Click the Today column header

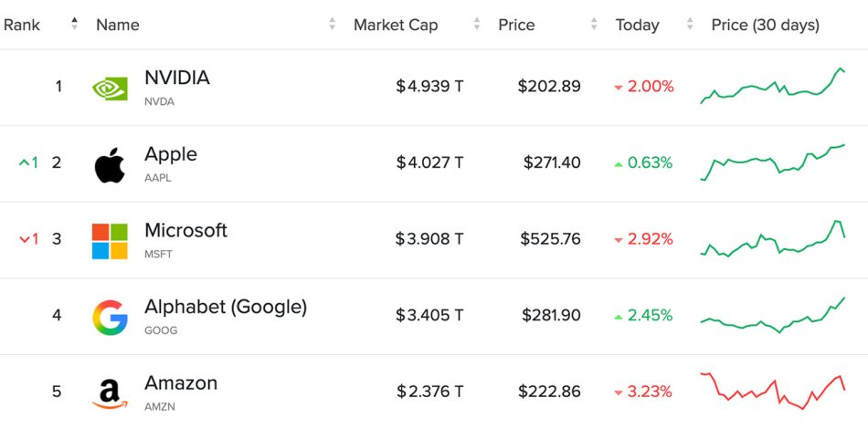[x=637, y=25]
